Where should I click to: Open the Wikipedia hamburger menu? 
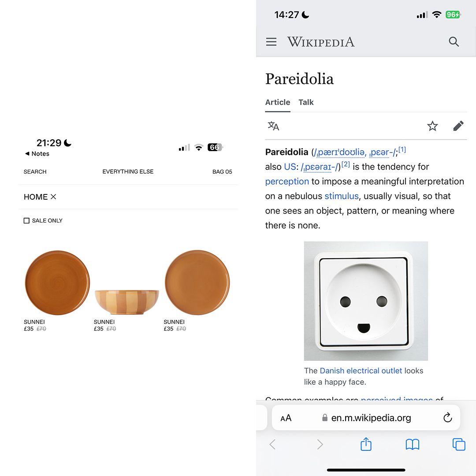pos(271,41)
